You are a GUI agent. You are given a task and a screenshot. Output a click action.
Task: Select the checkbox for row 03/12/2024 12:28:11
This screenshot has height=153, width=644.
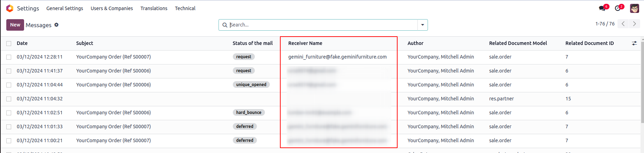(9, 57)
